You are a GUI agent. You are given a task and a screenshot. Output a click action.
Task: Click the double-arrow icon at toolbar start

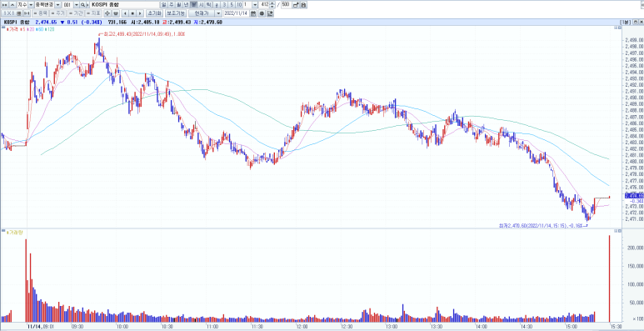5,5
